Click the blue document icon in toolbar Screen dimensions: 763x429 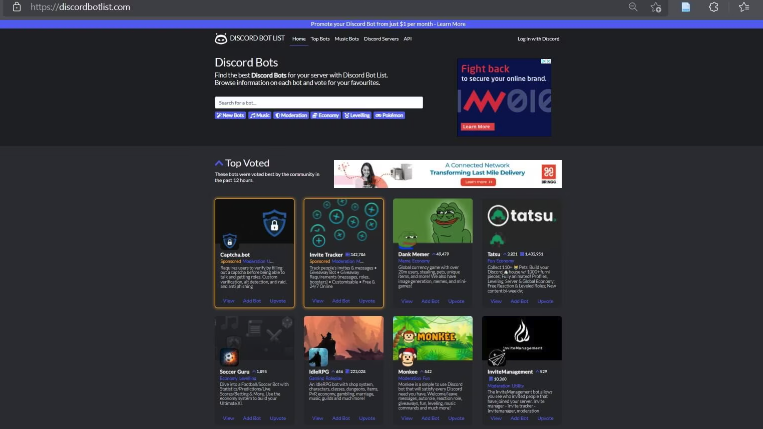pyautogui.click(x=686, y=7)
